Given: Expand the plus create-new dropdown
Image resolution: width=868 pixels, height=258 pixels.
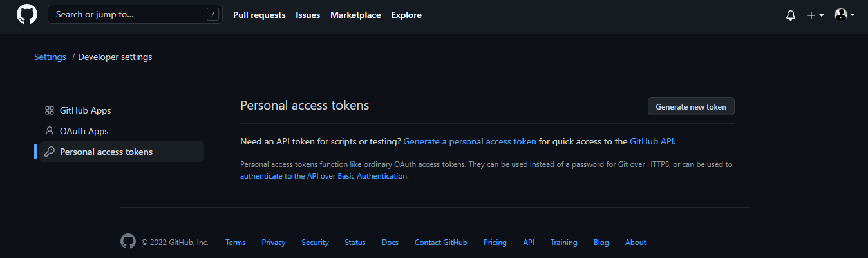Looking at the screenshot, I should coord(815,15).
